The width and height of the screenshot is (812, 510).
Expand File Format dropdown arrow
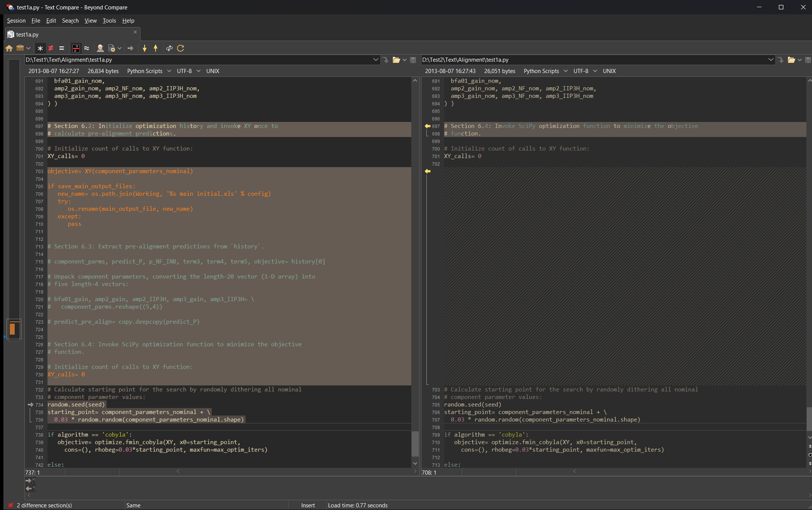[x=119, y=48]
